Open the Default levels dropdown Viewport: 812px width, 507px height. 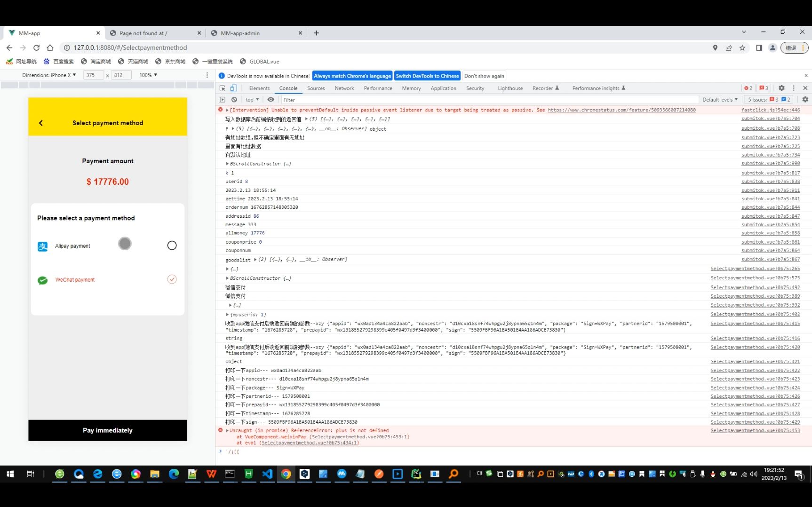coord(720,100)
